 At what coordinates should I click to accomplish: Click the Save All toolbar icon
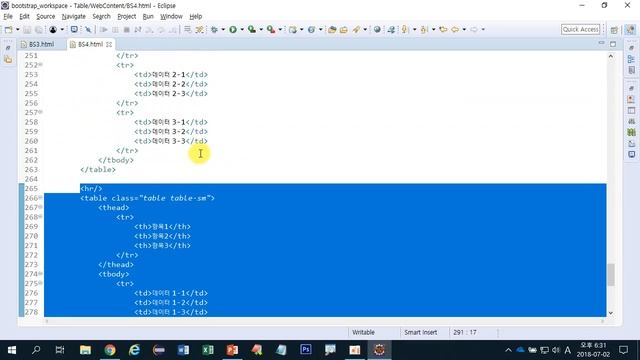(38, 29)
